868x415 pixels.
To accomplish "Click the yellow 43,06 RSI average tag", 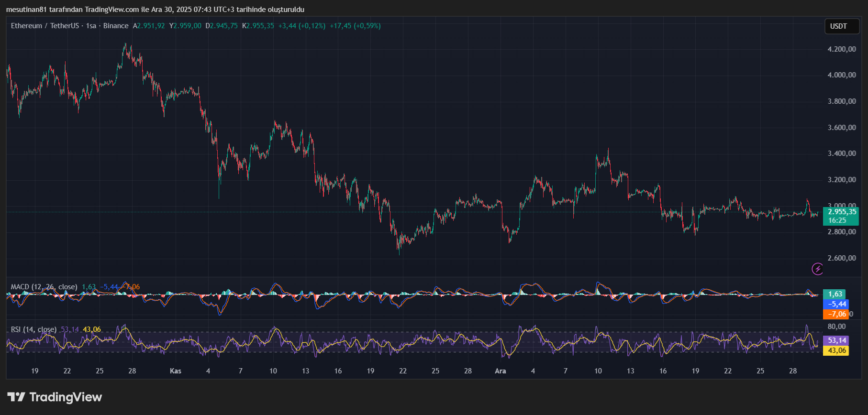I will click(x=836, y=350).
